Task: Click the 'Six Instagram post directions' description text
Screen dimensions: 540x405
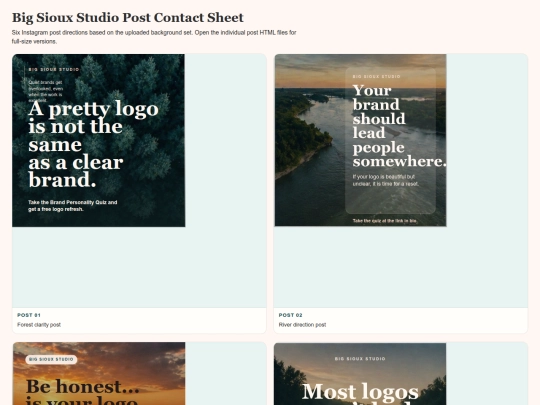Action: coord(154,37)
